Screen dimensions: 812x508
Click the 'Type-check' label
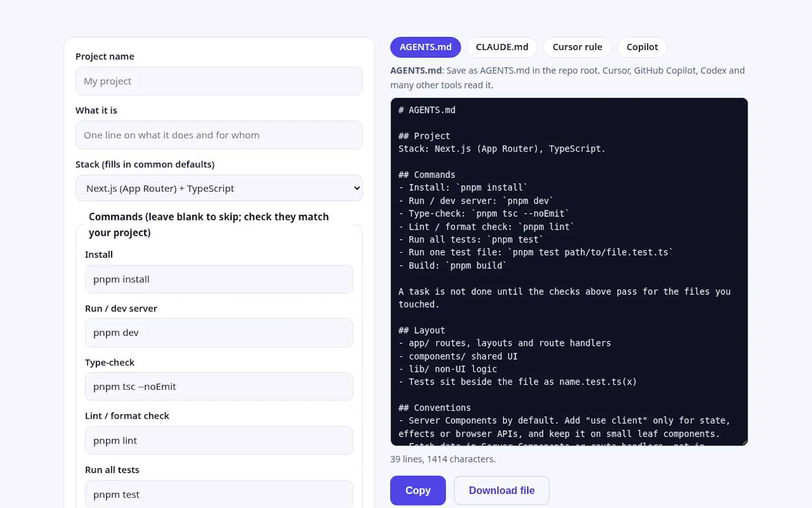(x=110, y=363)
